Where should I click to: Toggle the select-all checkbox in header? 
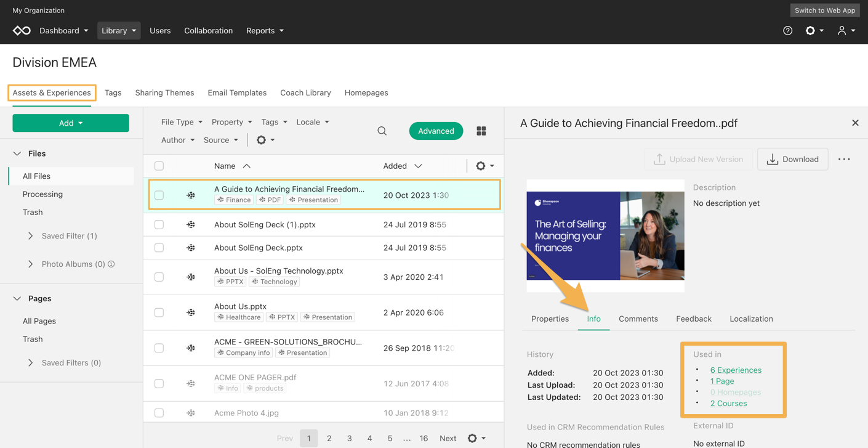159,166
